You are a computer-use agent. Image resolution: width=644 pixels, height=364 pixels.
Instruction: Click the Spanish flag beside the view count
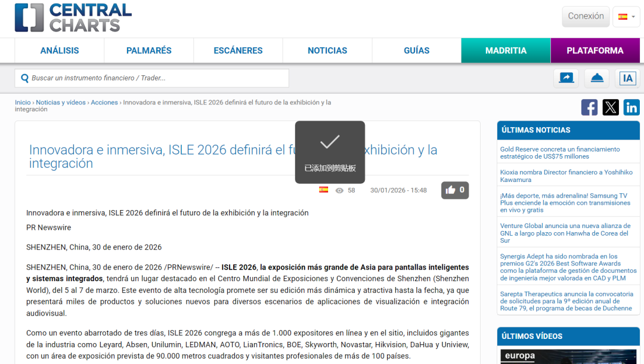[323, 190]
